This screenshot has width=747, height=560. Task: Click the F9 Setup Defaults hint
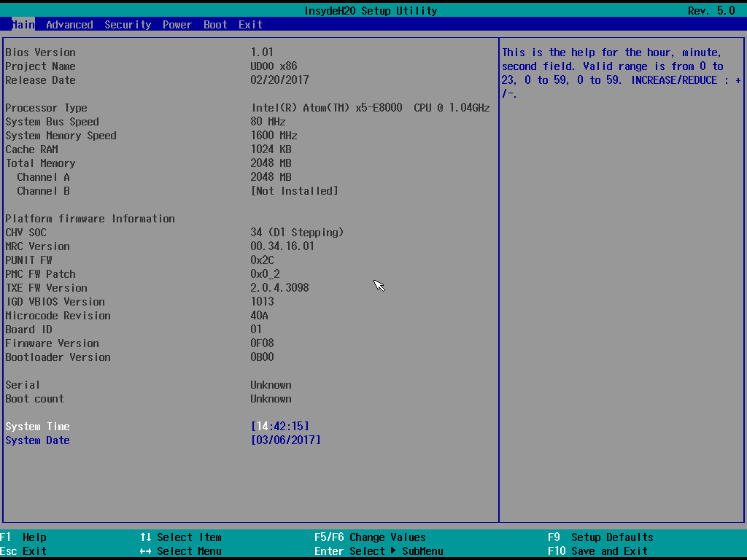601,537
